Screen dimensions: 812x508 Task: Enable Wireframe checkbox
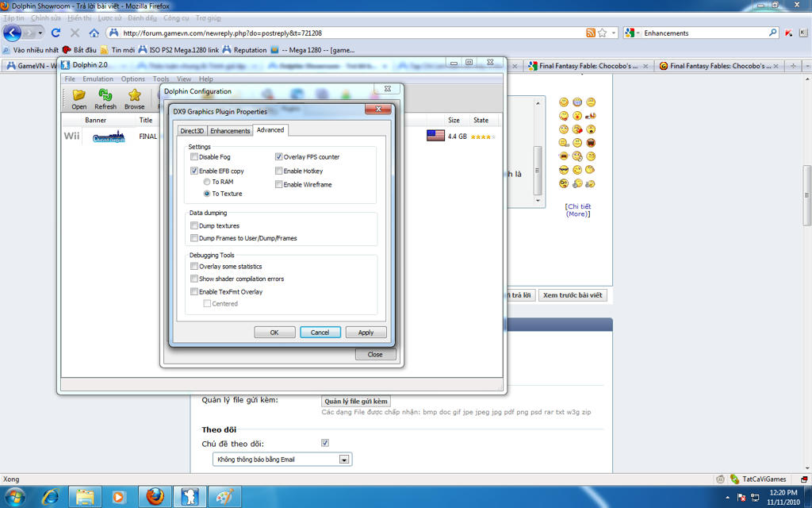[278, 184]
